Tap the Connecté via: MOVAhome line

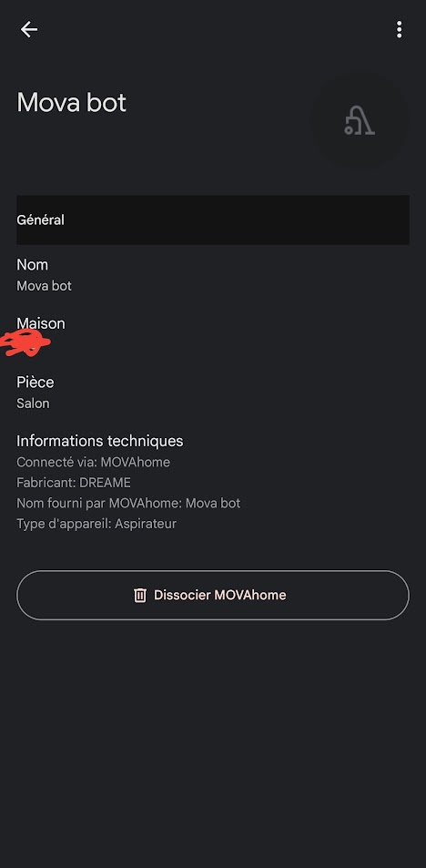coord(93,462)
